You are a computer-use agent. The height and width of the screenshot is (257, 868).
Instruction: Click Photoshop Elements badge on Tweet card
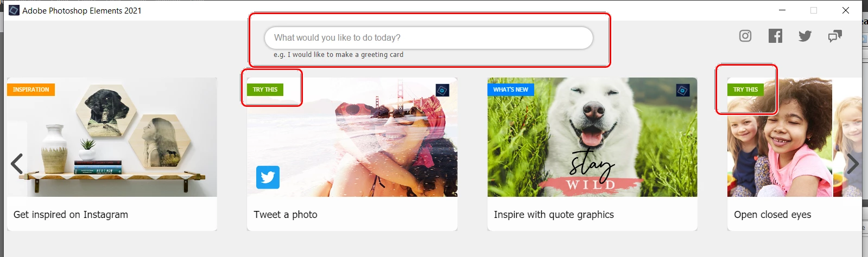(x=442, y=90)
